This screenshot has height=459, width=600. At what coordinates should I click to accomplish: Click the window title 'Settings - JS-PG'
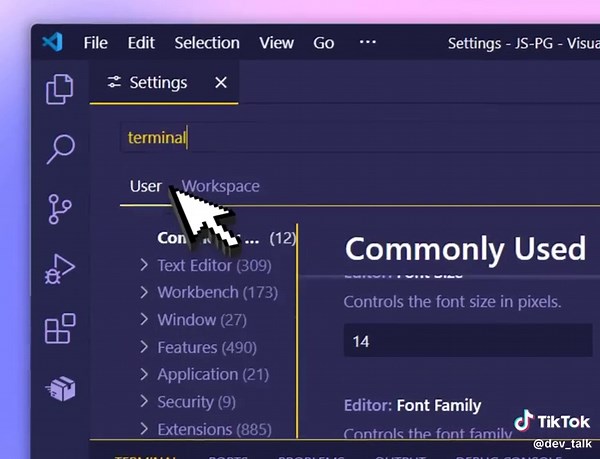click(x=501, y=43)
